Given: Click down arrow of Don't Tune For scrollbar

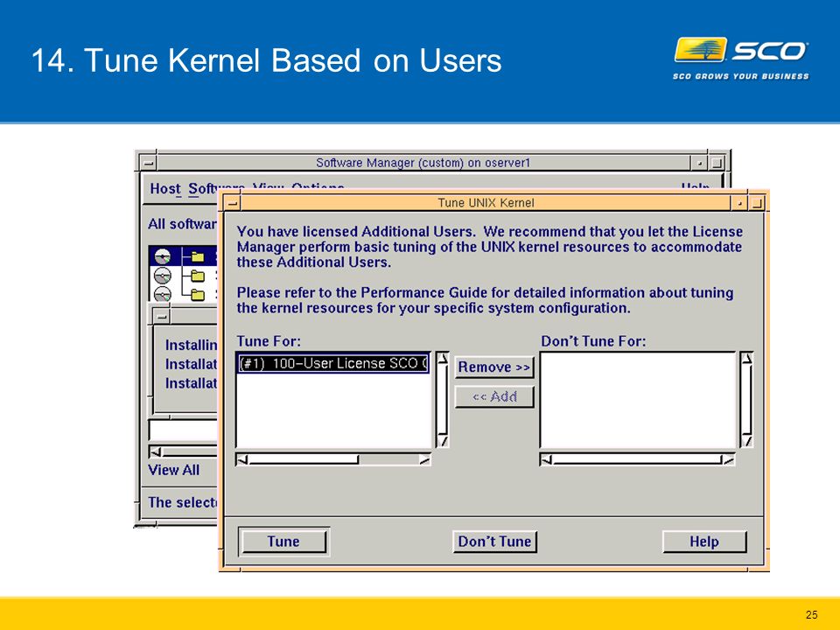Looking at the screenshot, I should coord(746,441).
